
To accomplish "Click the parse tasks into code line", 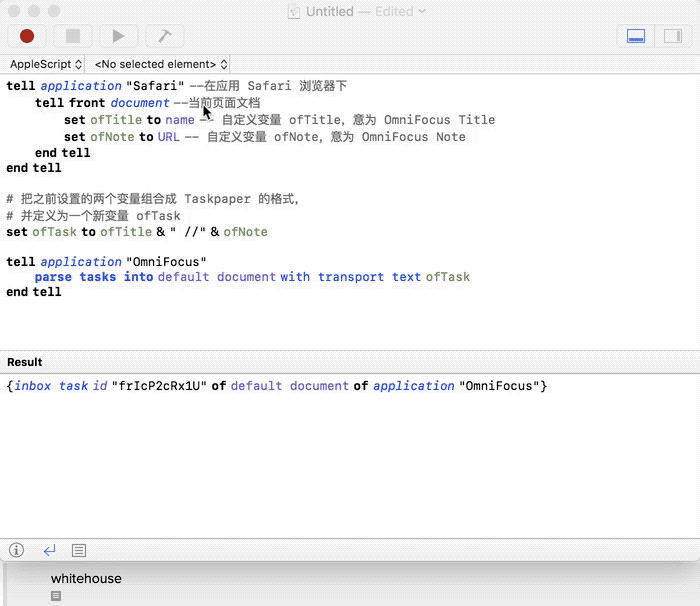I will (x=251, y=277).
